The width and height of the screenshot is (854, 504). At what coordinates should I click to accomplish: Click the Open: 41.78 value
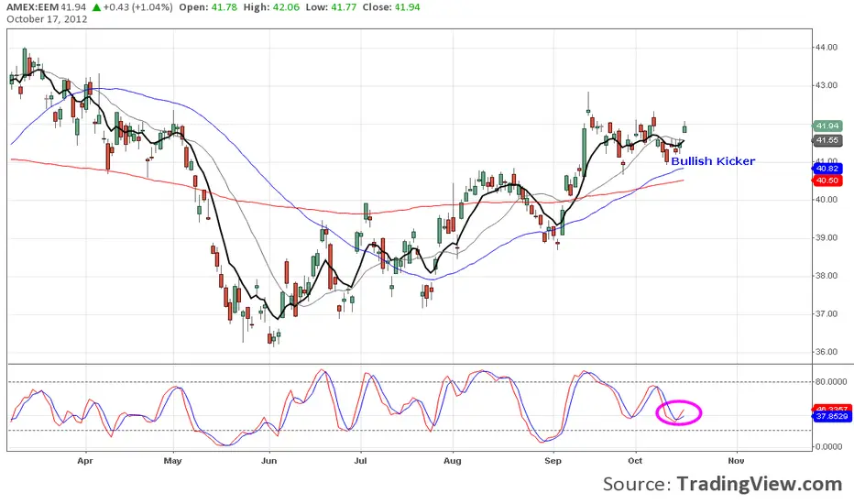208,7
